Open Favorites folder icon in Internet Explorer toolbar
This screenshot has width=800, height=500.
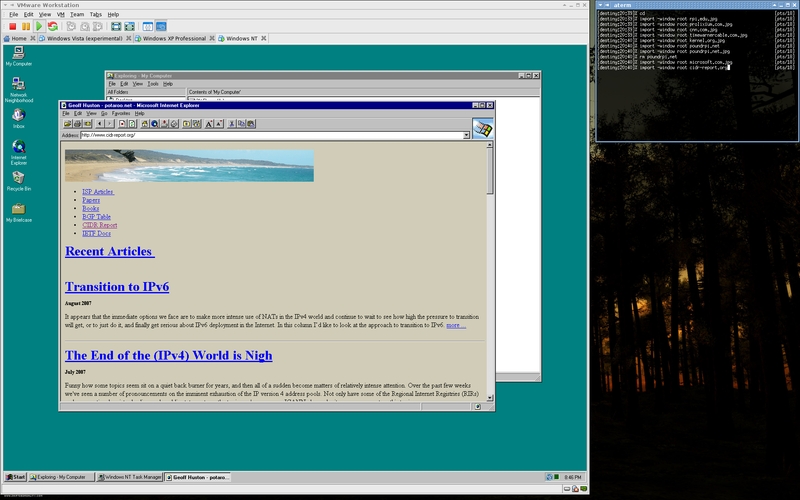click(x=186, y=123)
